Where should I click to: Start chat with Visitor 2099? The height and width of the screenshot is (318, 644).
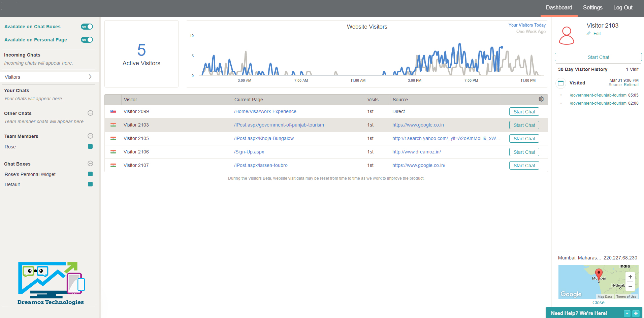click(524, 112)
